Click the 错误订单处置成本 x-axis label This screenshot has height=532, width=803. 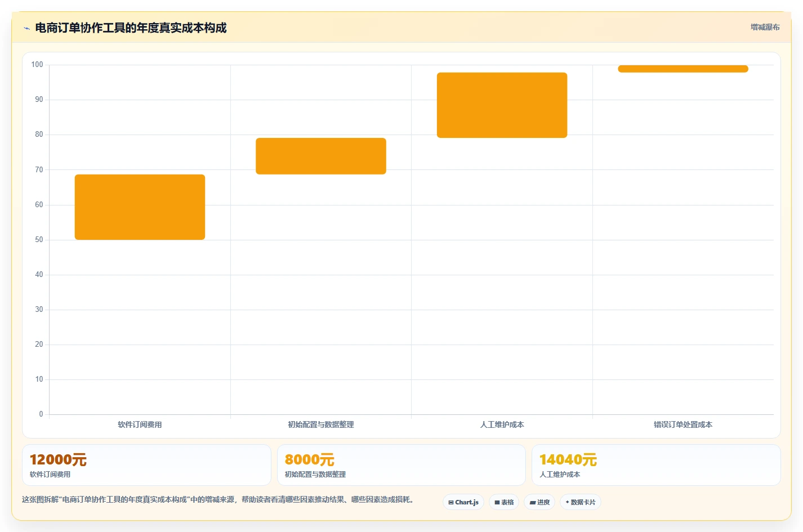(x=683, y=424)
